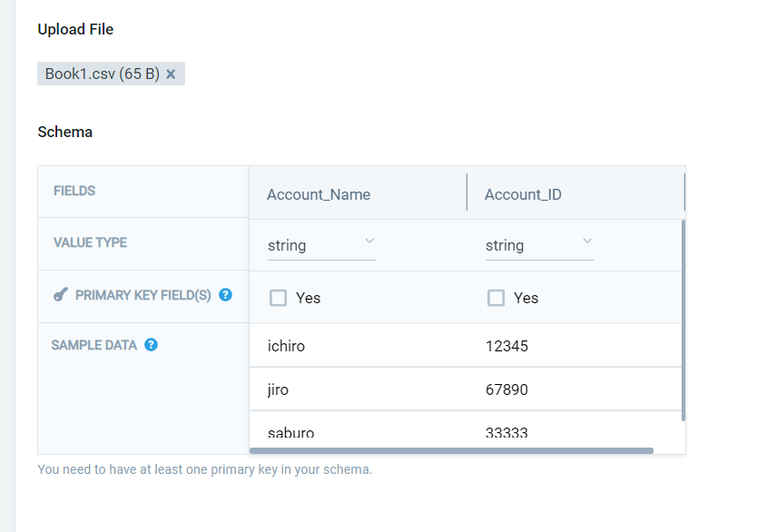Click the primary key requirement hint text

pyautogui.click(x=205, y=469)
